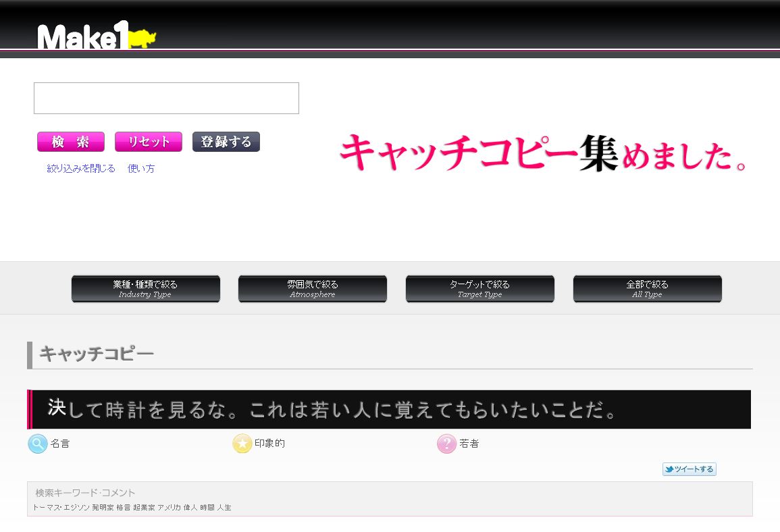Focus the search text box

(166, 99)
